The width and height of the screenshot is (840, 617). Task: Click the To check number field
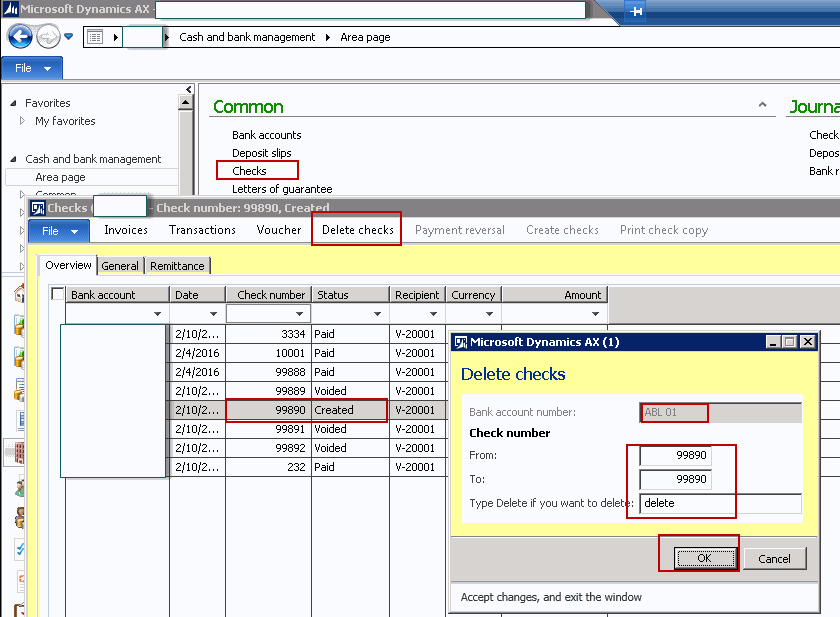click(676, 479)
